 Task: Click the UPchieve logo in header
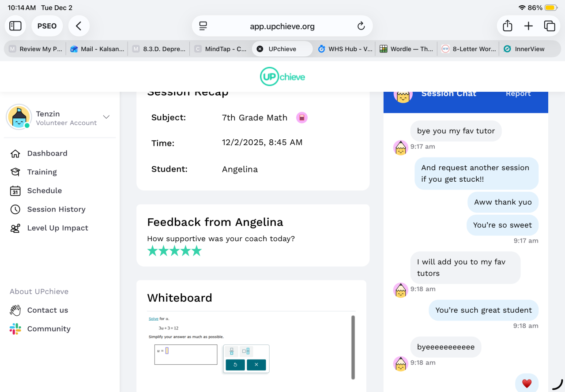pyautogui.click(x=282, y=77)
